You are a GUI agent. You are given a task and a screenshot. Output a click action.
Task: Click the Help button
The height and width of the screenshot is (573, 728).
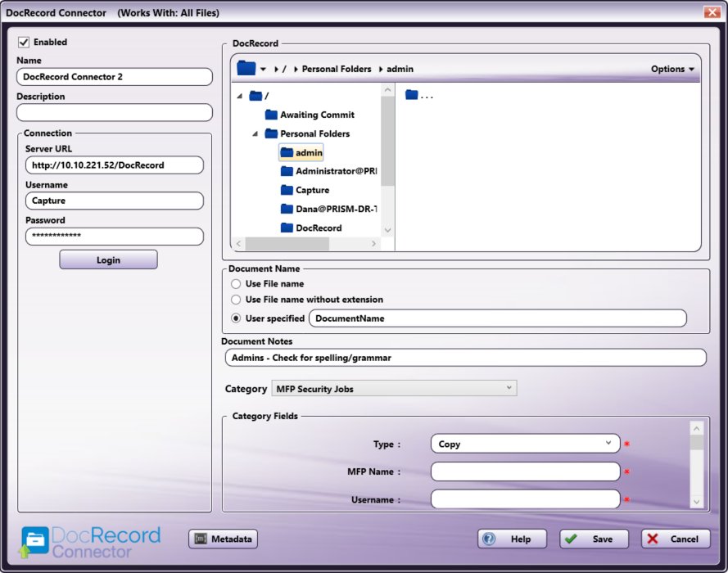[x=512, y=539]
